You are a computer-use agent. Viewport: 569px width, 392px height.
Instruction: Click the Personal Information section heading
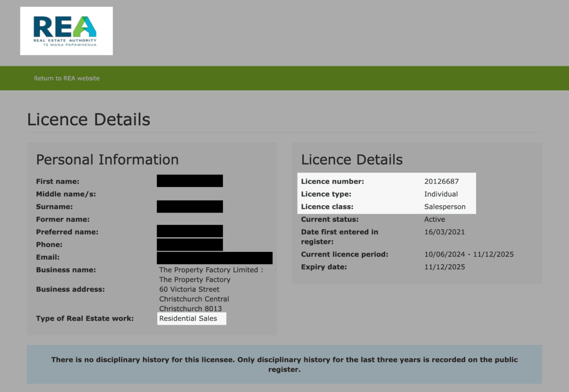107,159
